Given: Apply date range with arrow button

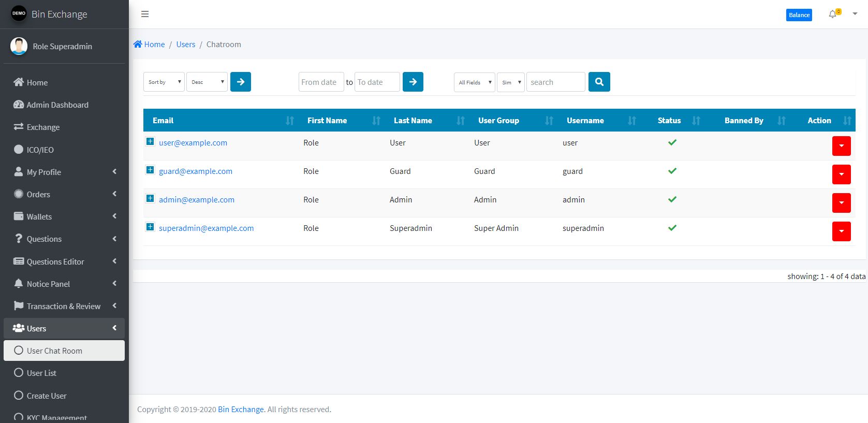Looking at the screenshot, I should (x=413, y=82).
